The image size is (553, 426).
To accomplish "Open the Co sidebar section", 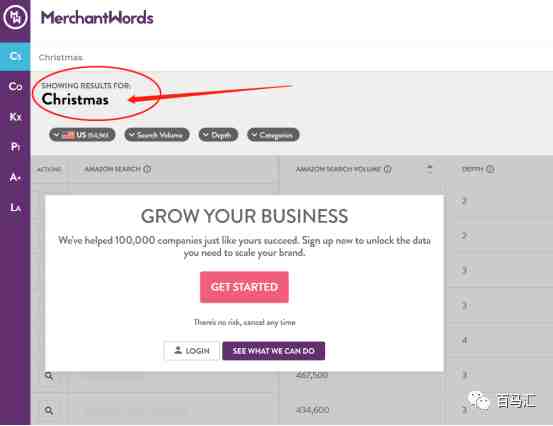I will [15, 86].
